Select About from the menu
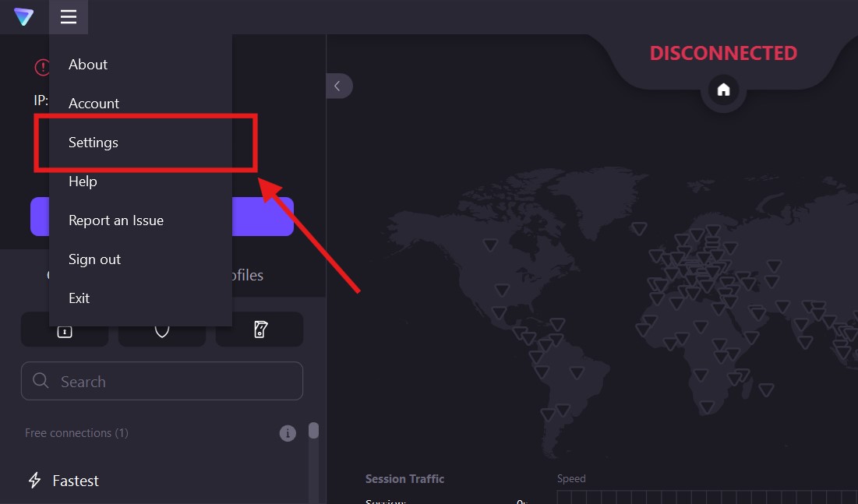This screenshot has width=858, height=504. 88,65
